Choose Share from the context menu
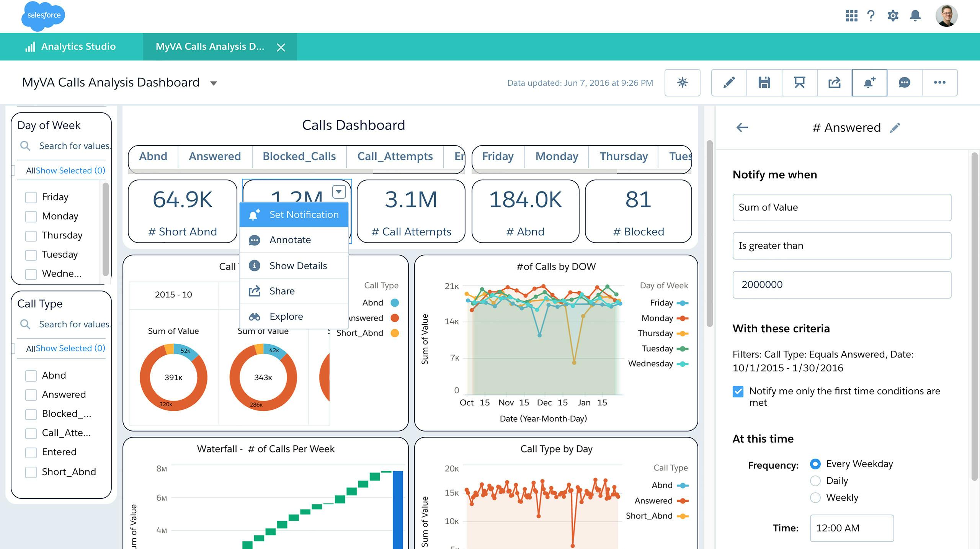The height and width of the screenshot is (549, 980). (294, 291)
